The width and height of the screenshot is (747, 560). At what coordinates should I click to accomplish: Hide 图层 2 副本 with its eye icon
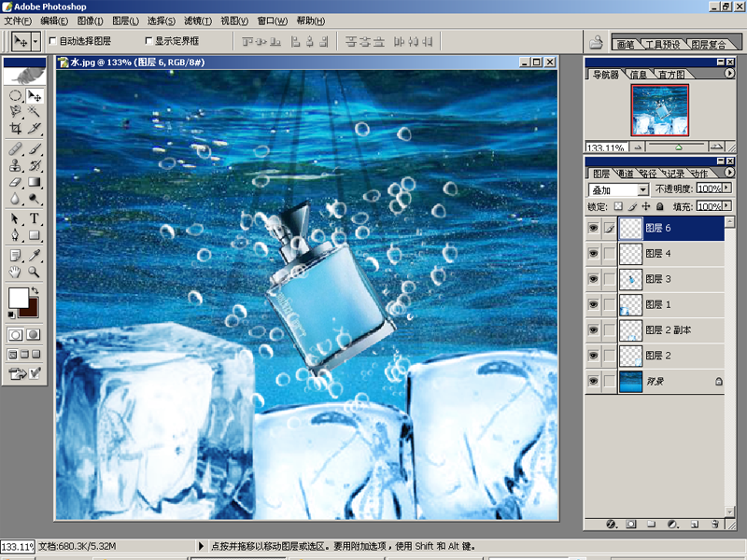point(593,329)
